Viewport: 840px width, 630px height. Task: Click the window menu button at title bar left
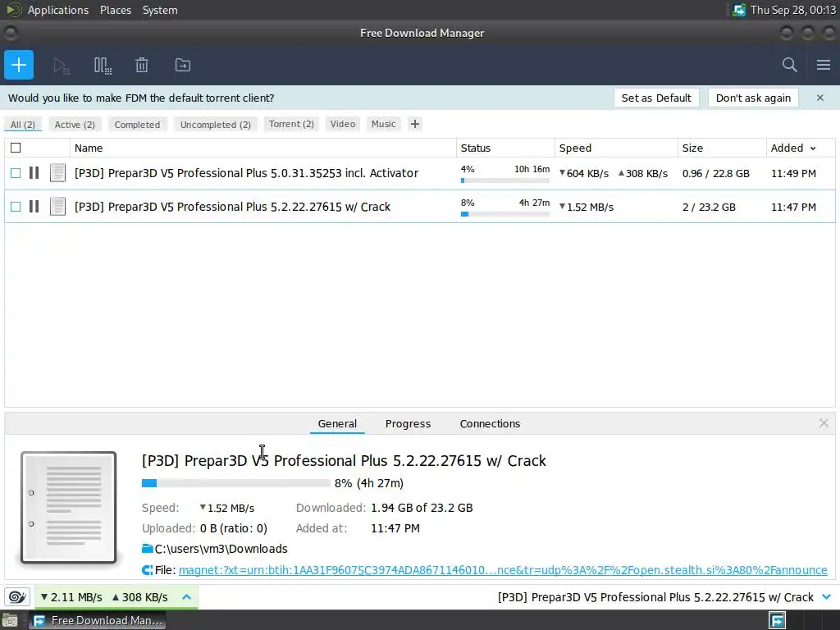(11, 33)
